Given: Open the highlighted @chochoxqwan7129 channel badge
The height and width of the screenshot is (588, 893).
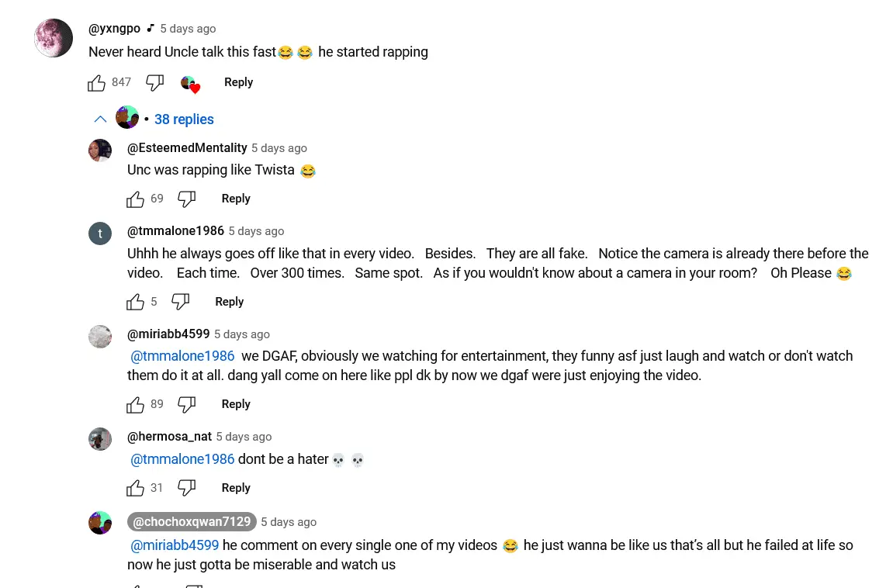Looking at the screenshot, I should pyautogui.click(x=192, y=522).
